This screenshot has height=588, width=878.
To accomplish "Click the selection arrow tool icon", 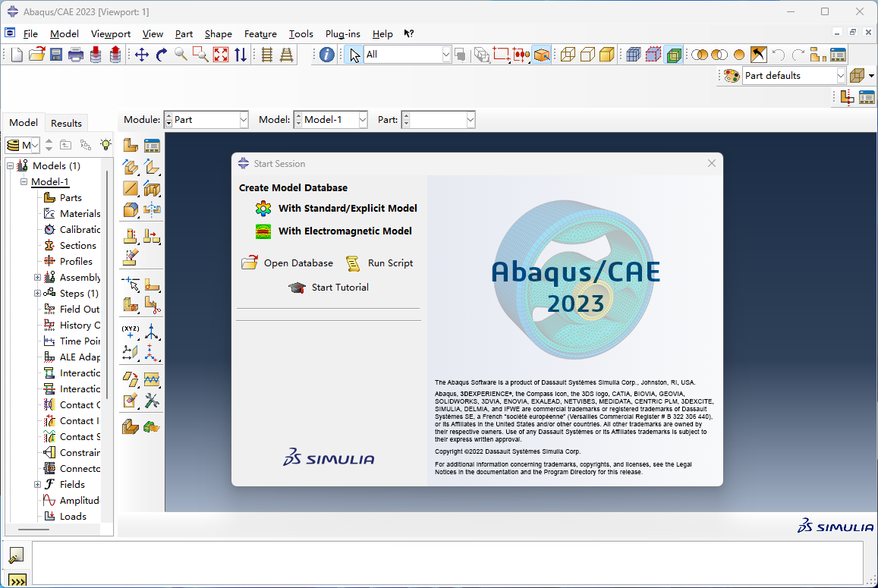I will point(354,55).
